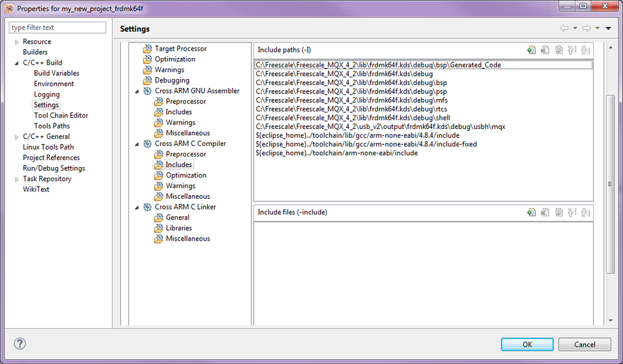Viewport: 623px width, 364px height.
Task: Click the Target Processor folder icon
Action: (x=147, y=49)
